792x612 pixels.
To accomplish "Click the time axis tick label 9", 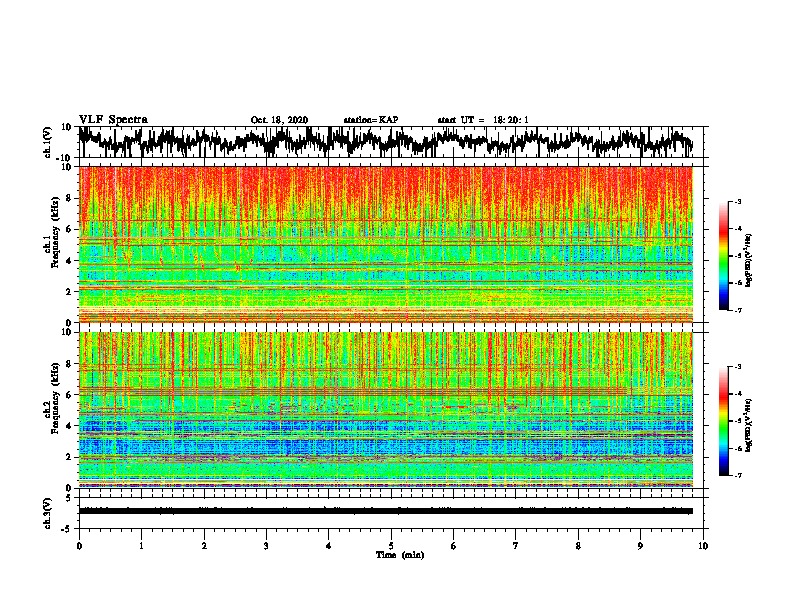I will click(x=640, y=546).
